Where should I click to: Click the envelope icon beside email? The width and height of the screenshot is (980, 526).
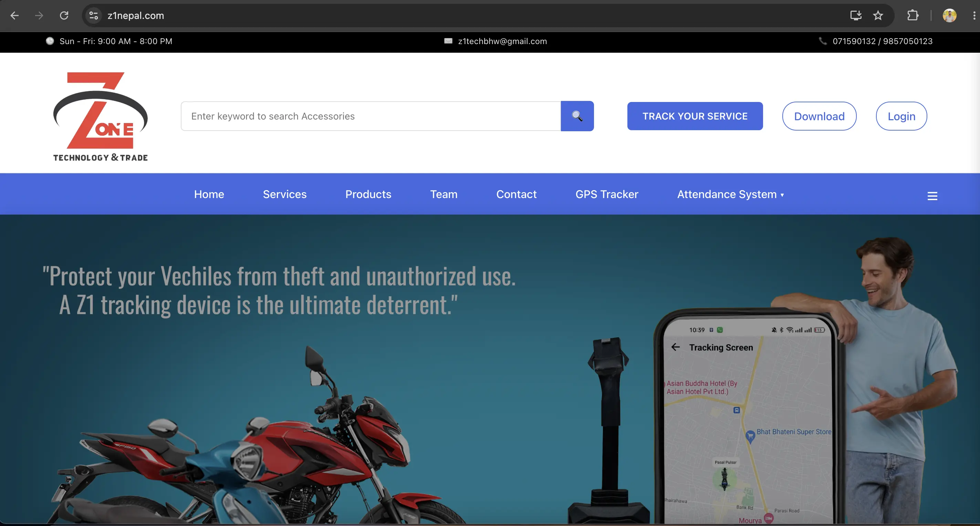448,41
